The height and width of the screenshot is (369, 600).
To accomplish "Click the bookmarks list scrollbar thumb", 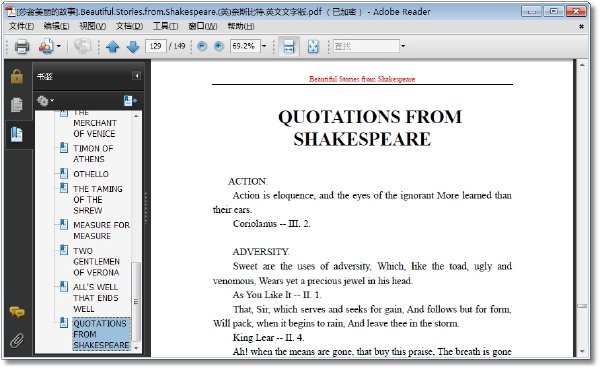I will point(136,302).
